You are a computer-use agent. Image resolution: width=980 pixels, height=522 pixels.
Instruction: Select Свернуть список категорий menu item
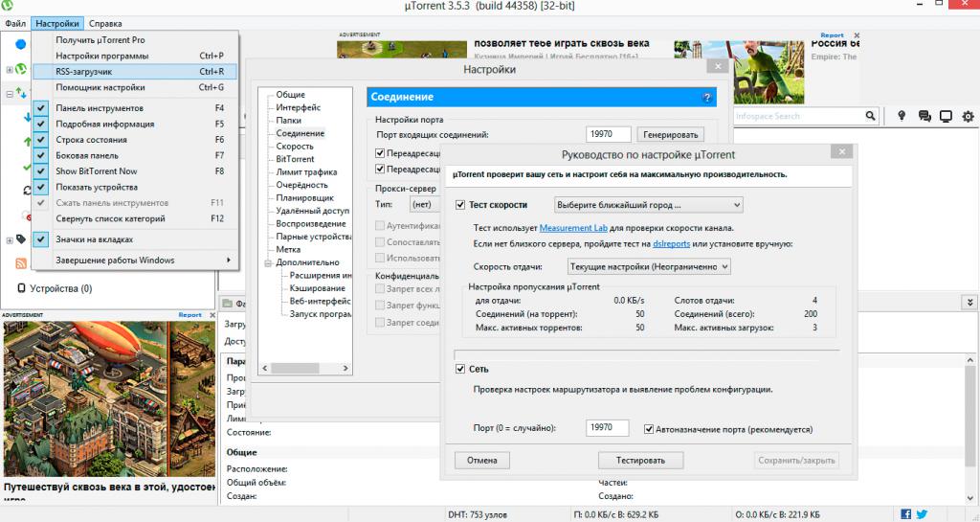point(135,218)
